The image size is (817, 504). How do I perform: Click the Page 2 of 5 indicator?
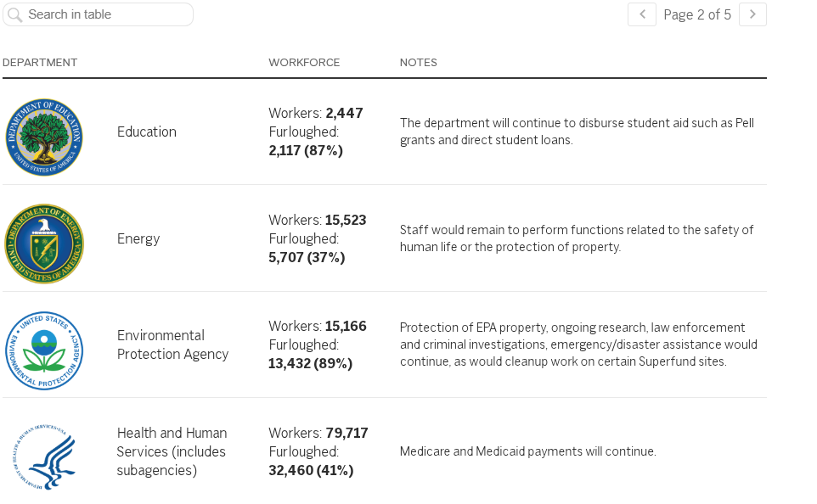697,14
